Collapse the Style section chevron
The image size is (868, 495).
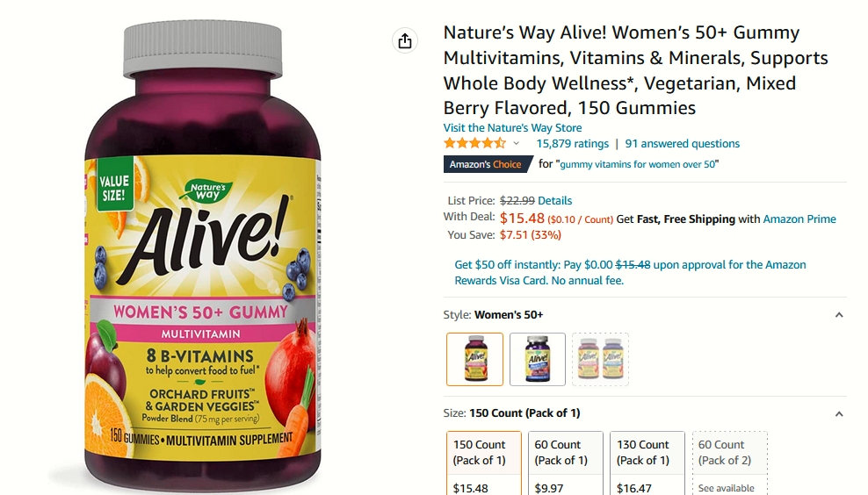[x=839, y=315]
